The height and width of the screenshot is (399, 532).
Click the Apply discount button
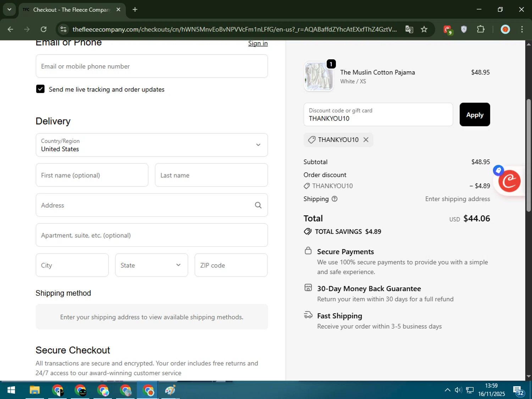click(474, 115)
